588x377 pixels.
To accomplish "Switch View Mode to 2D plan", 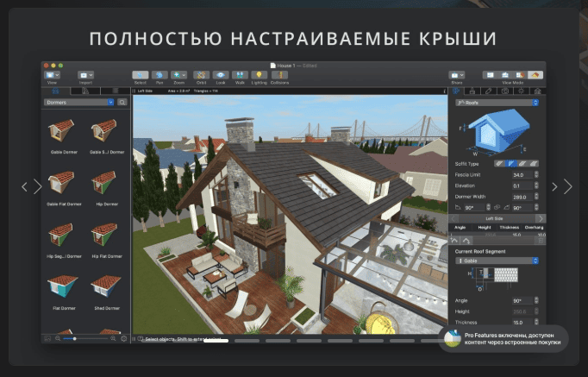I will pos(490,75).
